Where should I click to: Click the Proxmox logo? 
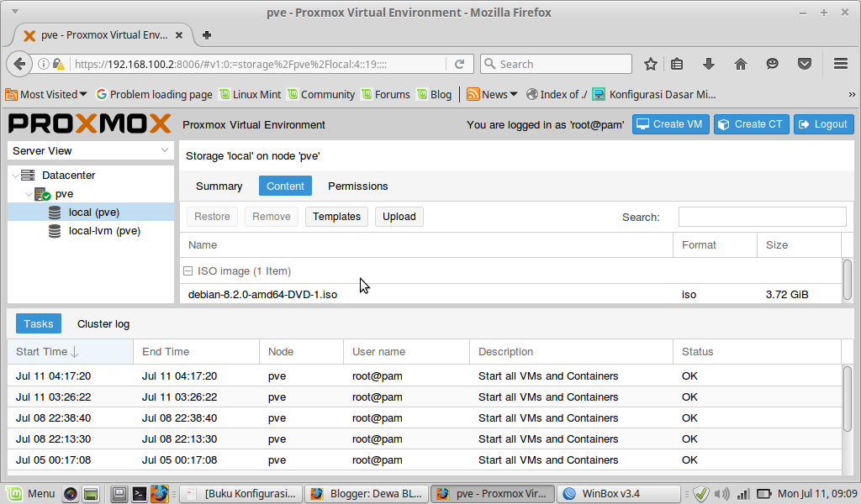pyautogui.click(x=89, y=123)
